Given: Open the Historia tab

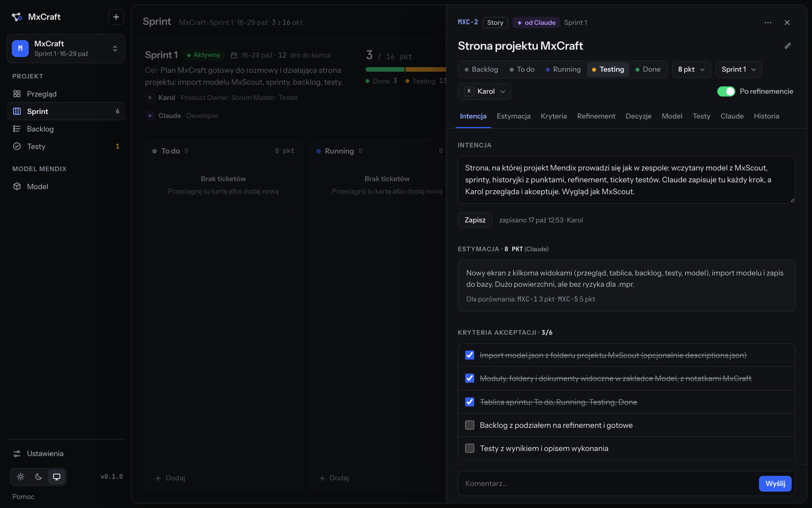Looking at the screenshot, I should click(766, 116).
